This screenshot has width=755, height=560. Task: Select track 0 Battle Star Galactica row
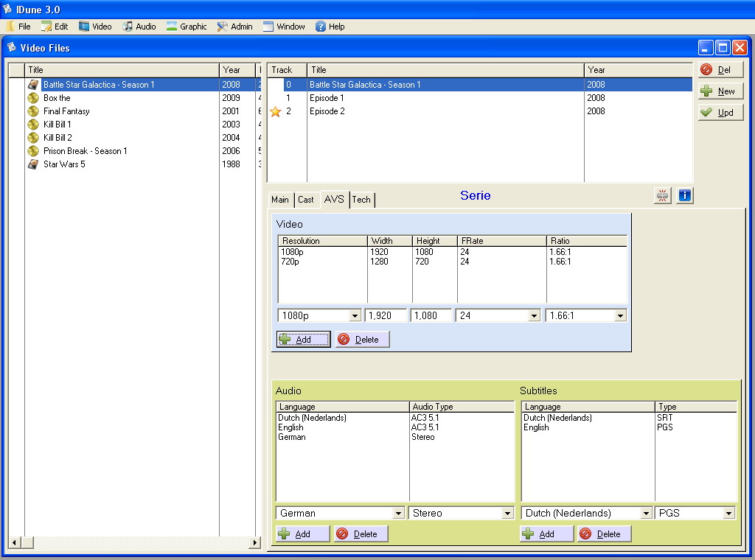click(479, 85)
